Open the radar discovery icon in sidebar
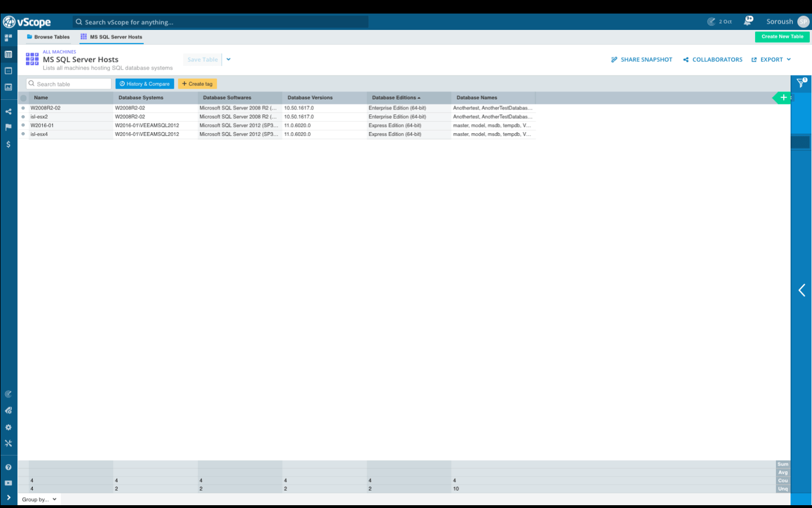This screenshot has height=508, width=812. click(x=8, y=394)
